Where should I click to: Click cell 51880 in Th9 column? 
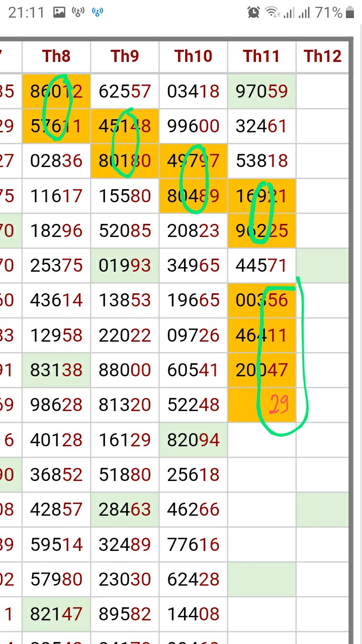(x=125, y=474)
